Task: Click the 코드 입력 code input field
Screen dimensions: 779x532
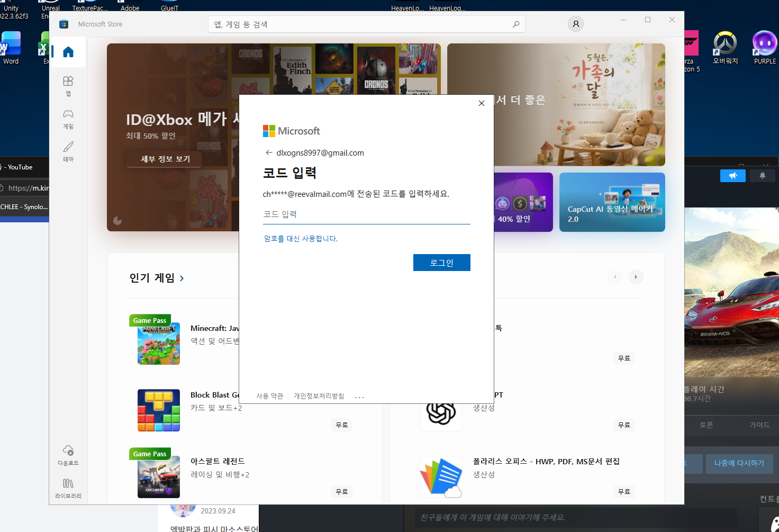Action: 367,214
